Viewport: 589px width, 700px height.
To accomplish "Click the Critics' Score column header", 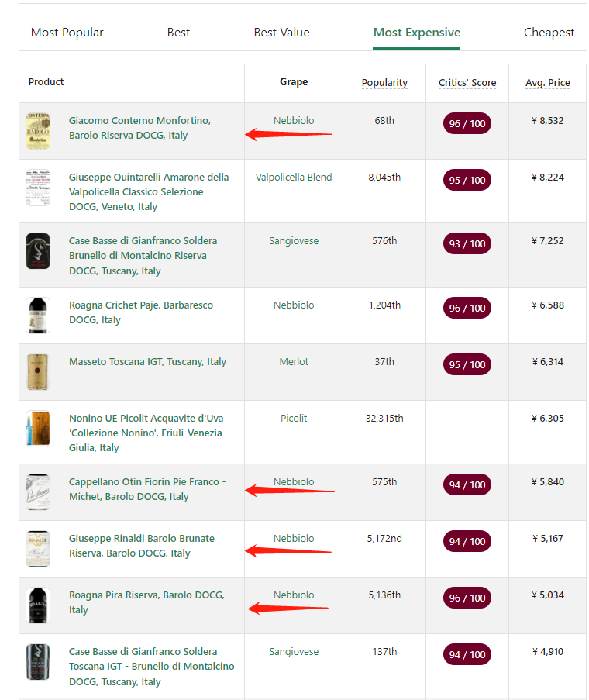I will pos(467,83).
